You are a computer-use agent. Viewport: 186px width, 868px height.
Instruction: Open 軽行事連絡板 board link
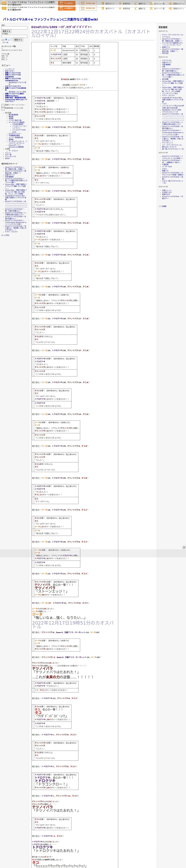pos(13,115)
